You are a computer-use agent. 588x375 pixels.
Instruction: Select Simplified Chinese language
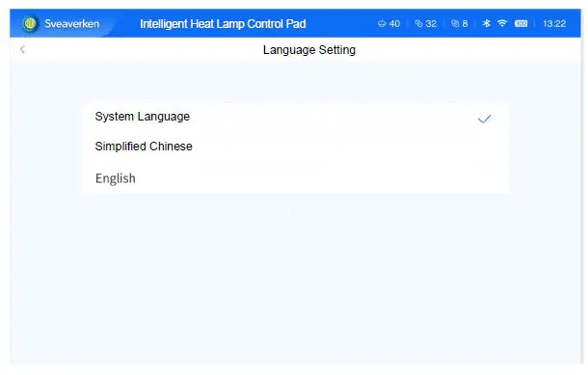(295, 147)
